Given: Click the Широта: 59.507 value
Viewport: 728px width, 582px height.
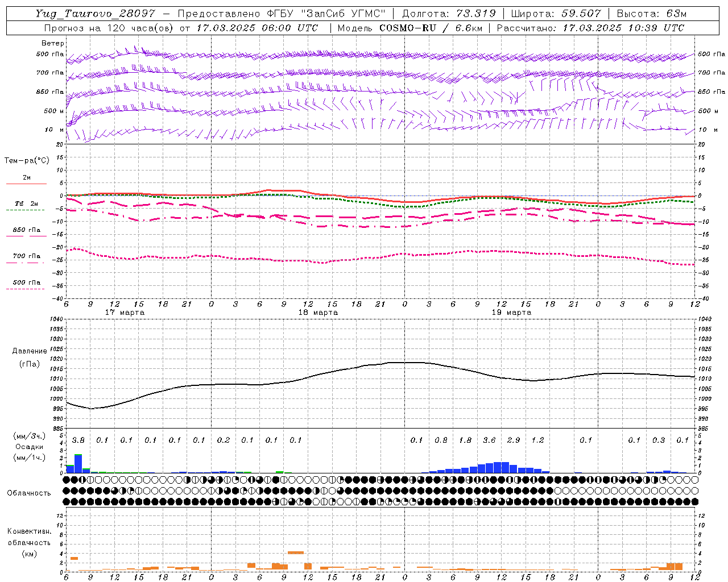Looking at the screenshot, I should click(556, 14).
